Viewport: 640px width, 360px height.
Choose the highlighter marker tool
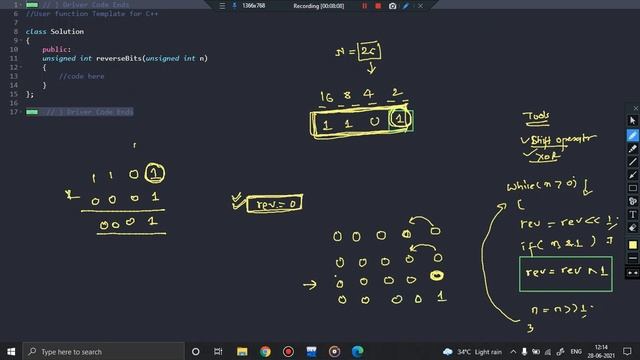(x=632, y=149)
